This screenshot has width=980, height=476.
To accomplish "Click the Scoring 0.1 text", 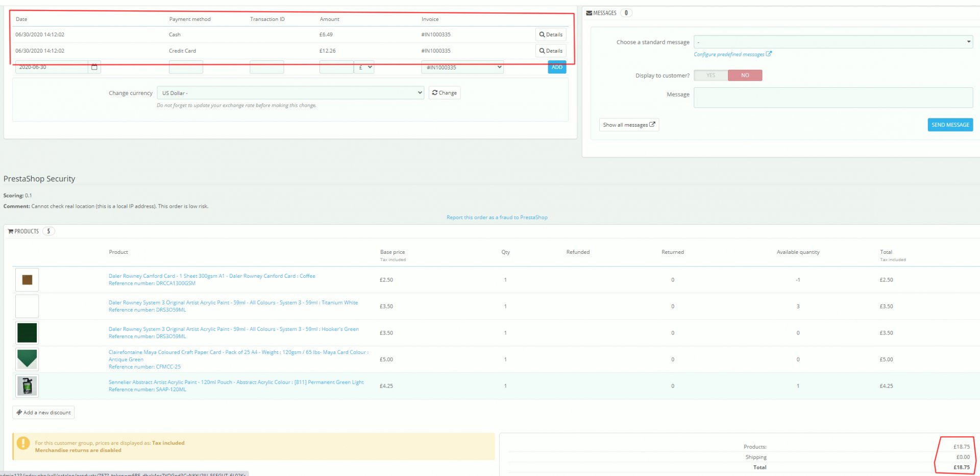I will [x=18, y=196].
